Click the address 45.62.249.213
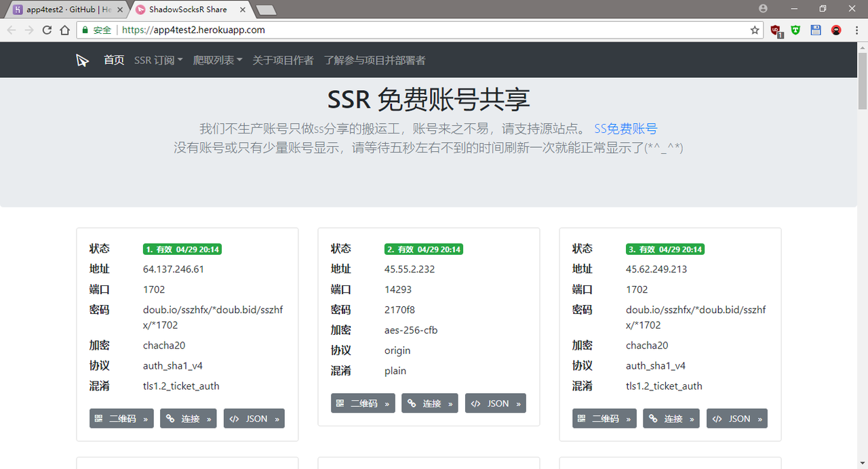This screenshot has height=469, width=868. [x=656, y=269]
